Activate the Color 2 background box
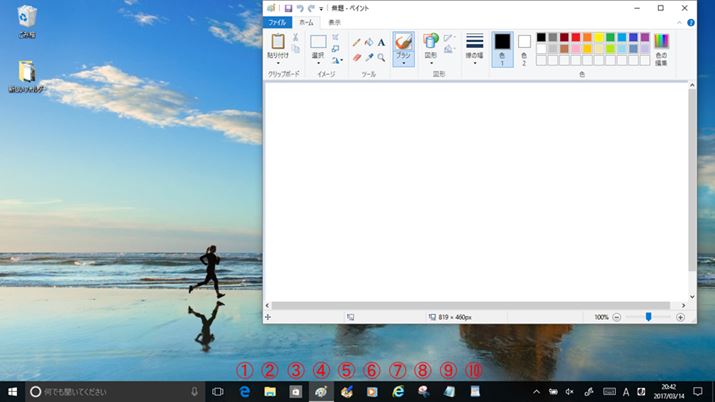Viewport: 715px width, 402px height. tap(524, 49)
